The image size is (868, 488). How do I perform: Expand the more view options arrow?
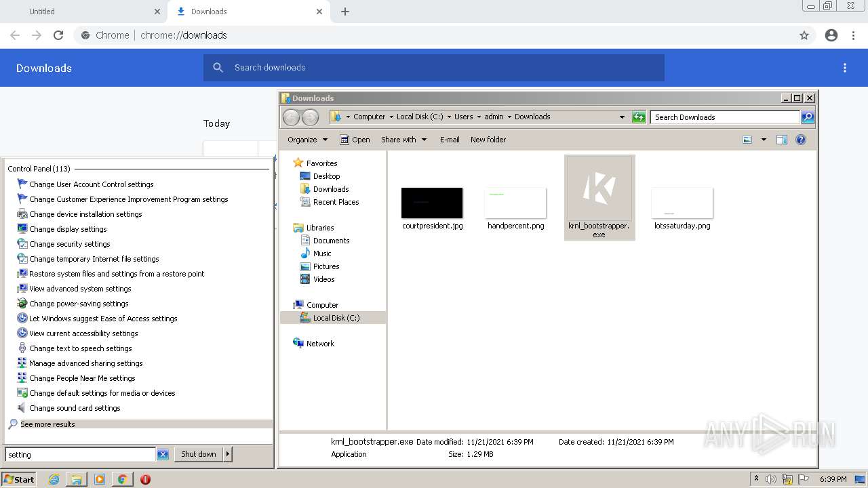(x=764, y=140)
